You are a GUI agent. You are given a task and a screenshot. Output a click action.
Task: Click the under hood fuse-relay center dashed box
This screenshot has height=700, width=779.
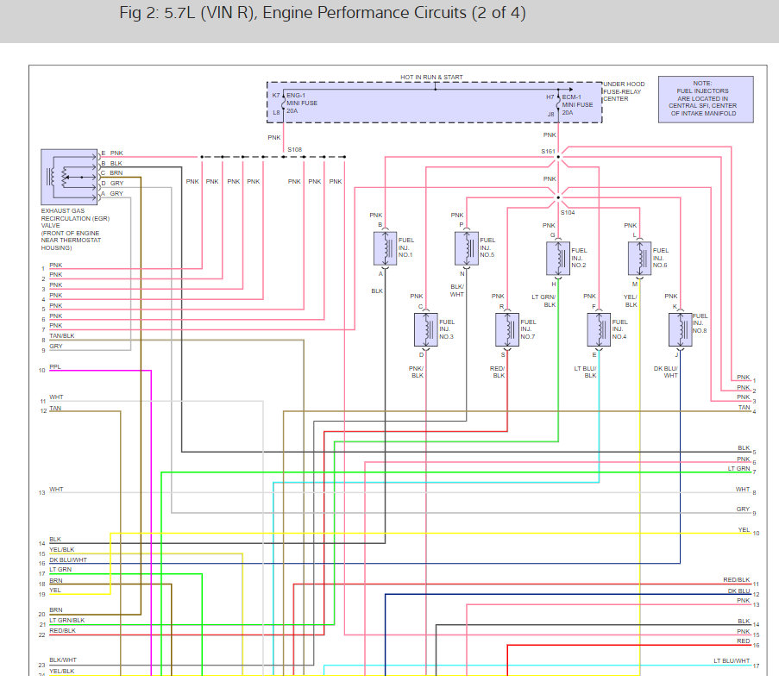434,103
